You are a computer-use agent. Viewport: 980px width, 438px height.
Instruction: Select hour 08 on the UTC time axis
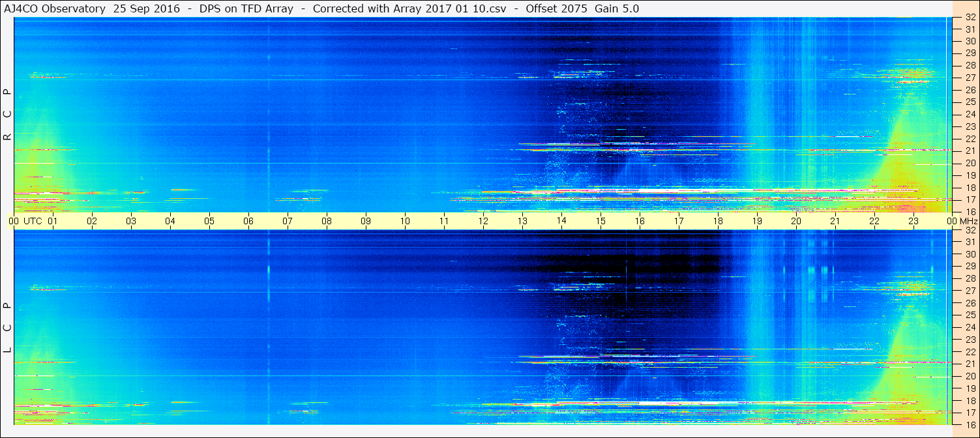pos(327,221)
